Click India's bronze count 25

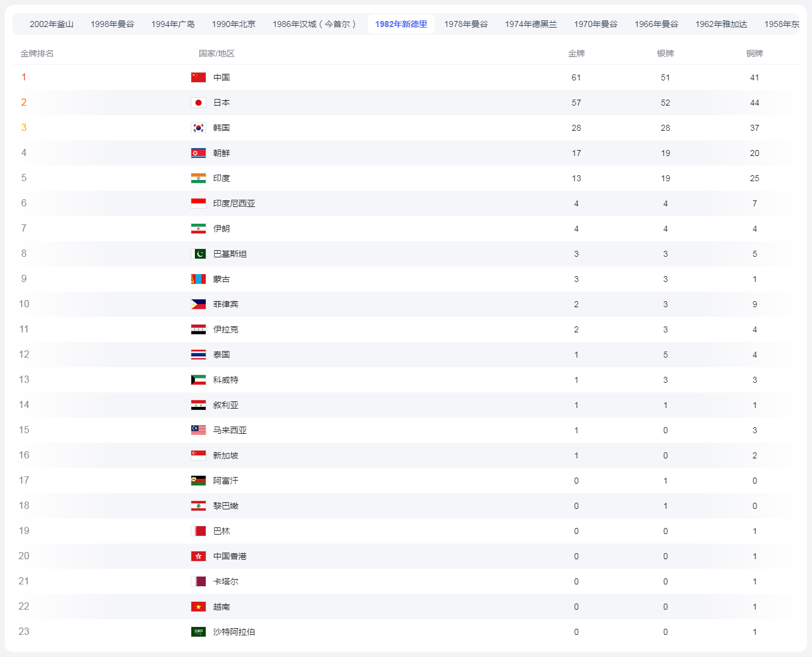[x=754, y=178]
